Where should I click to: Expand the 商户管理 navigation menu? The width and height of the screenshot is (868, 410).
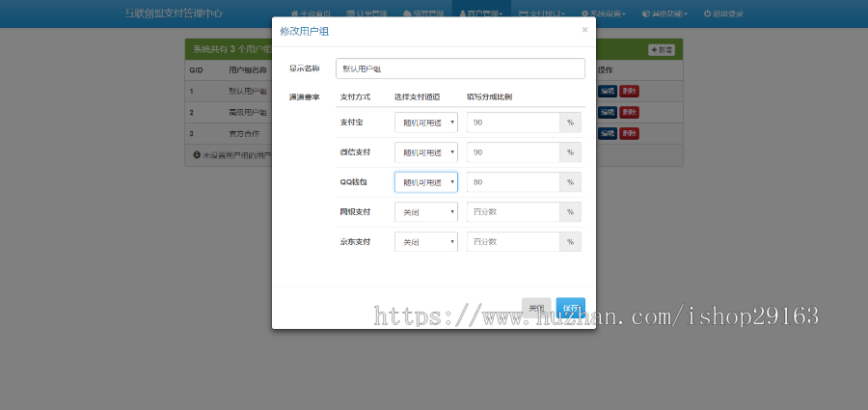[x=481, y=14]
